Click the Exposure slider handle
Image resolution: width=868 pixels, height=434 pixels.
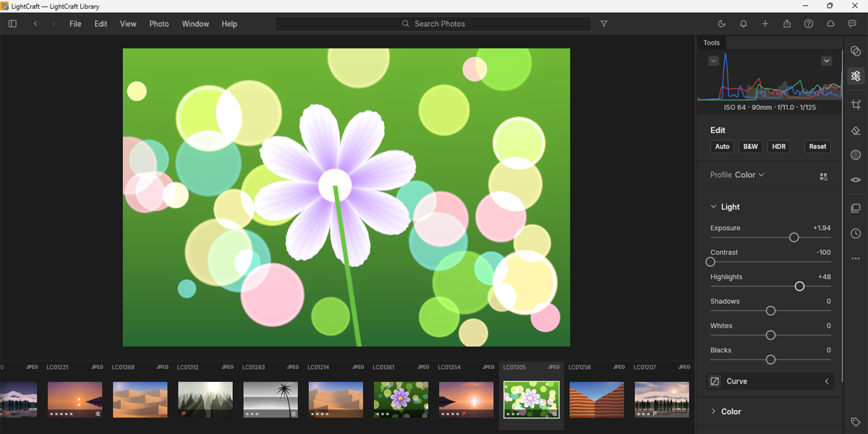coord(793,237)
